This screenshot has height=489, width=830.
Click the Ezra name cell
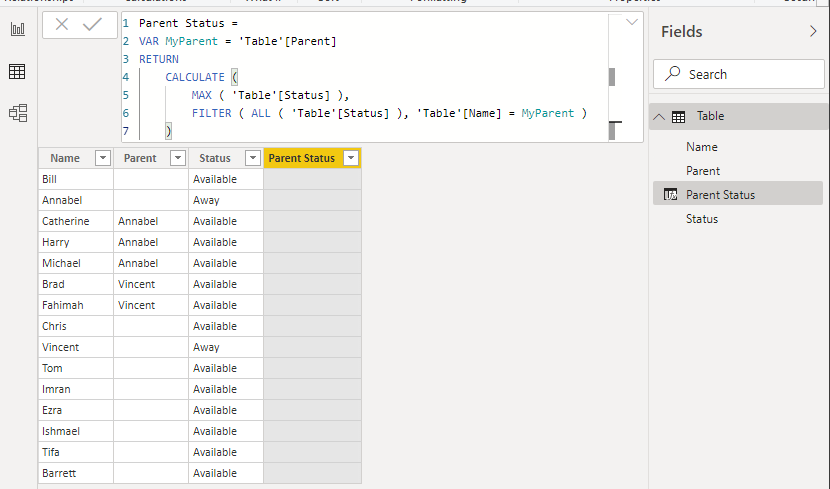click(76, 410)
